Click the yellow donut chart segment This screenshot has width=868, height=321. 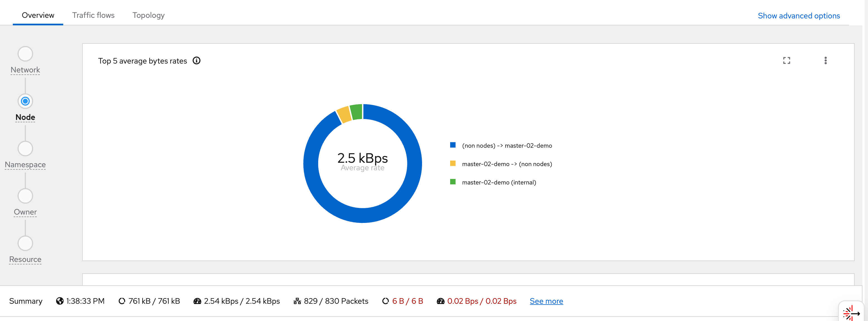pos(344,115)
